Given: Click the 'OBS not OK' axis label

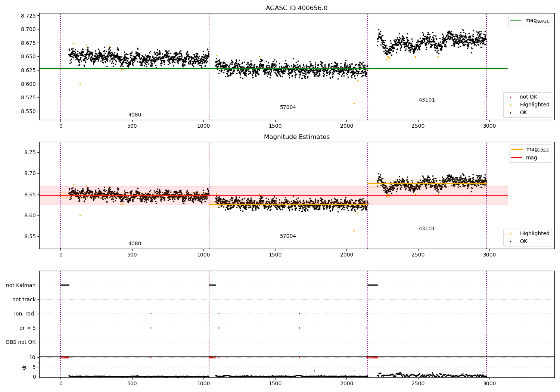Looking at the screenshot, I should (21, 342).
